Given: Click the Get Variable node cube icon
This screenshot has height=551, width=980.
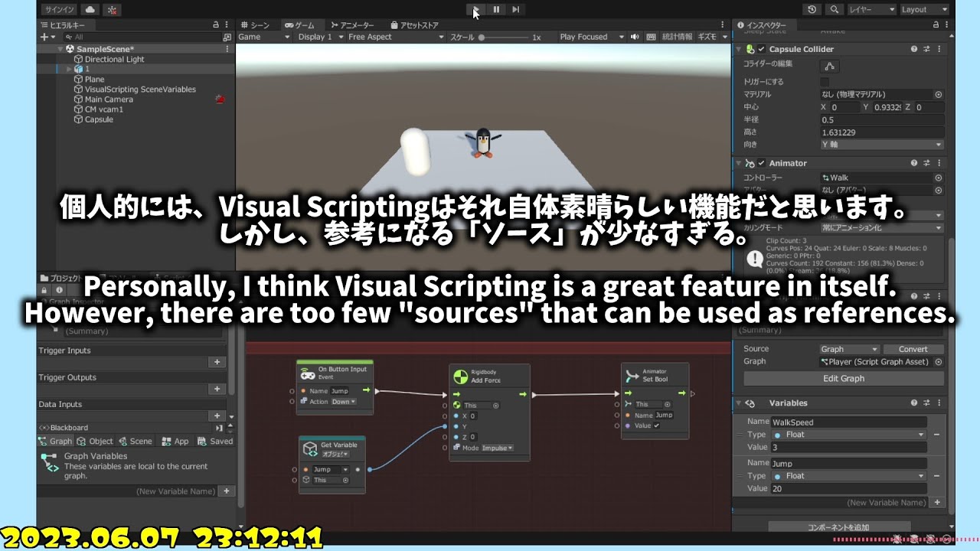Looking at the screenshot, I should [x=309, y=449].
